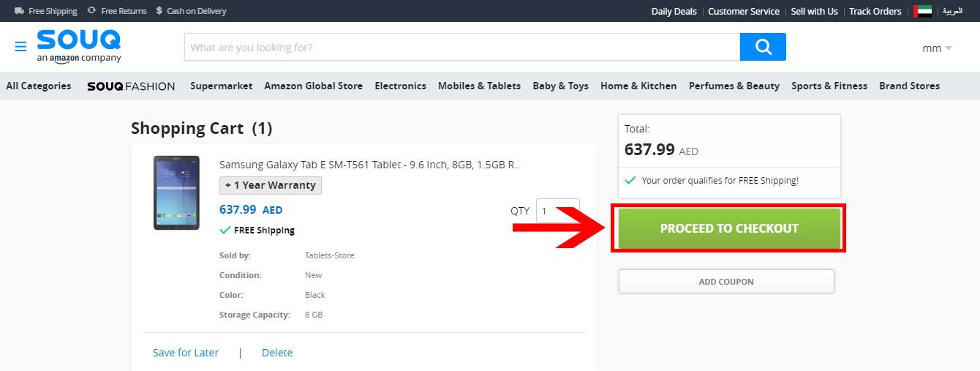The height and width of the screenshot is (371, 980).
Task: Select the Perfumes & Beauty category
Action: 734,86
